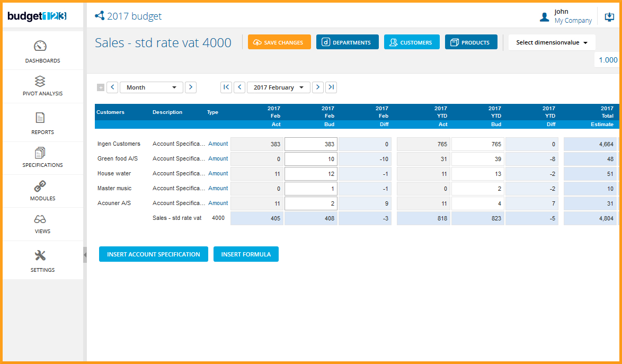This screenshot has height=364, width=622.
Task: Click the Insert Account Specification button
Action: tap(154, 254)
